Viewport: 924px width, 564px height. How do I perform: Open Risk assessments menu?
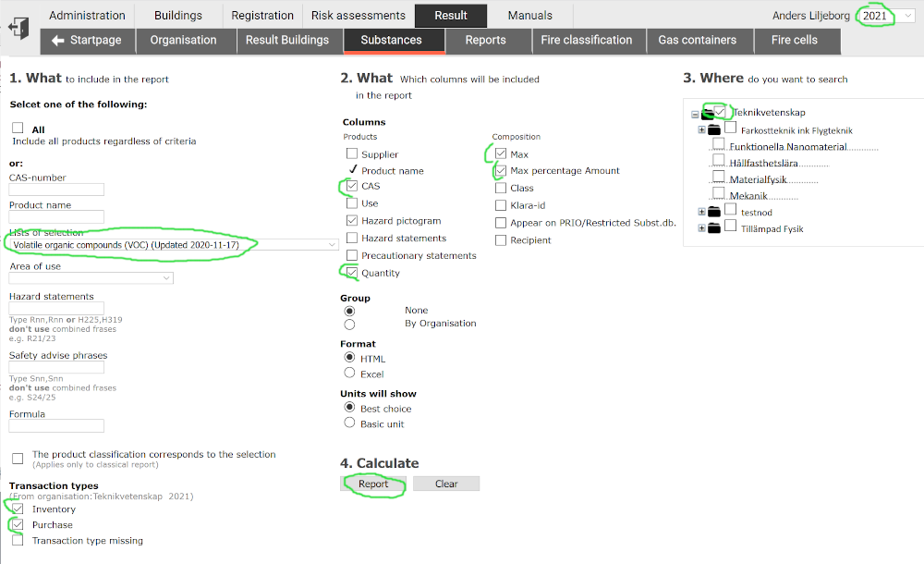359,16
